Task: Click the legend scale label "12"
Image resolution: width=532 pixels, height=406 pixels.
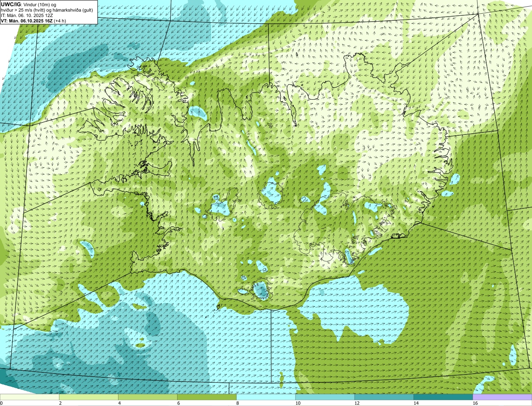Action: tap(357, 403)
